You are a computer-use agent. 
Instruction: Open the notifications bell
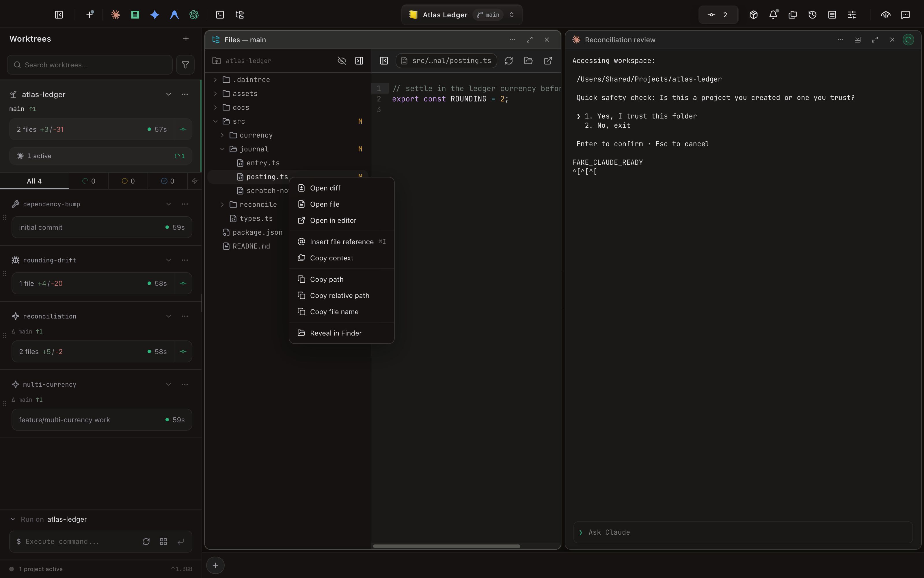point(773,14)
